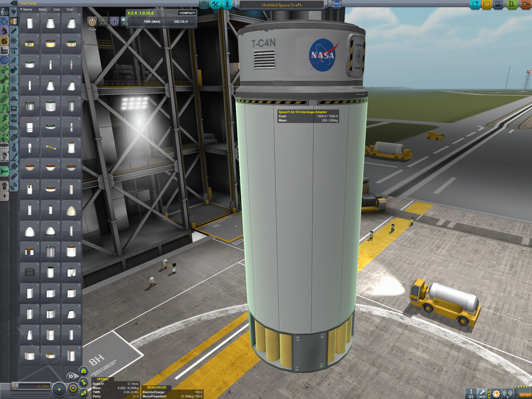Select the solar panel parts category
Screen dimensions: 532x399
14,167
